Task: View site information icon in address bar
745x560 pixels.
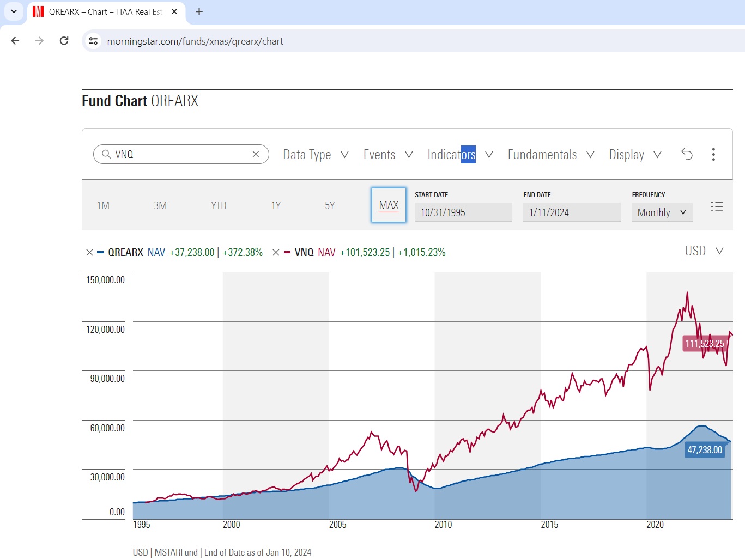Action: (94, 41)
